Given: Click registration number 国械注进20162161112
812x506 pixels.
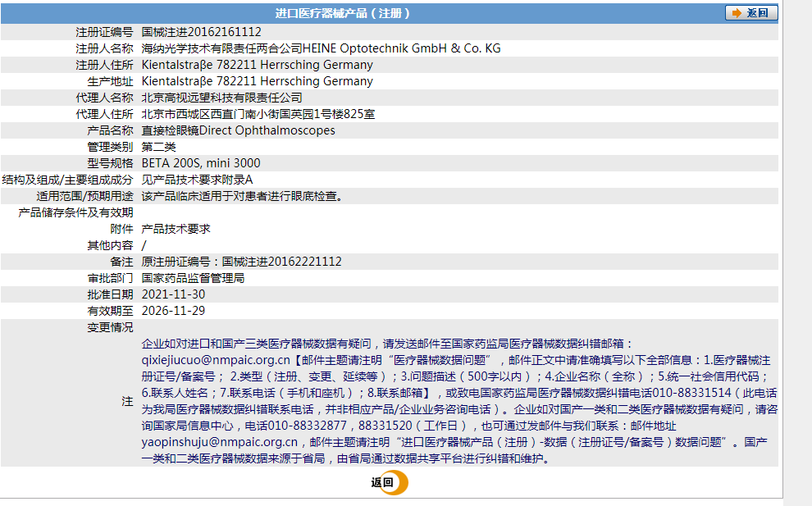Looking at the screenshot, I should pos(202,32).
